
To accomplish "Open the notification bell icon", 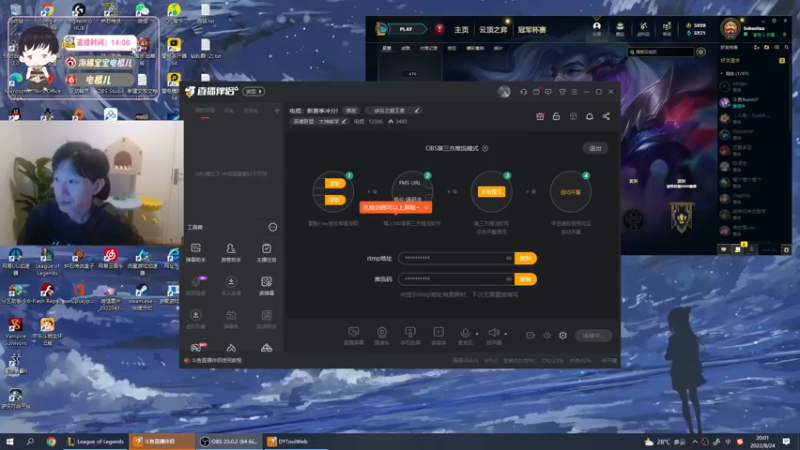I will [589, 116].
